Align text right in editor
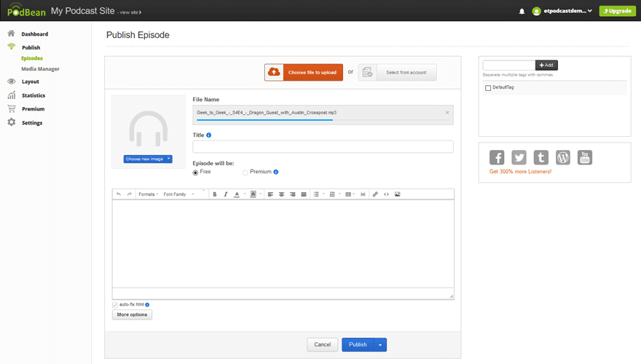Screen dimensions: 641x364 point(293,194)
